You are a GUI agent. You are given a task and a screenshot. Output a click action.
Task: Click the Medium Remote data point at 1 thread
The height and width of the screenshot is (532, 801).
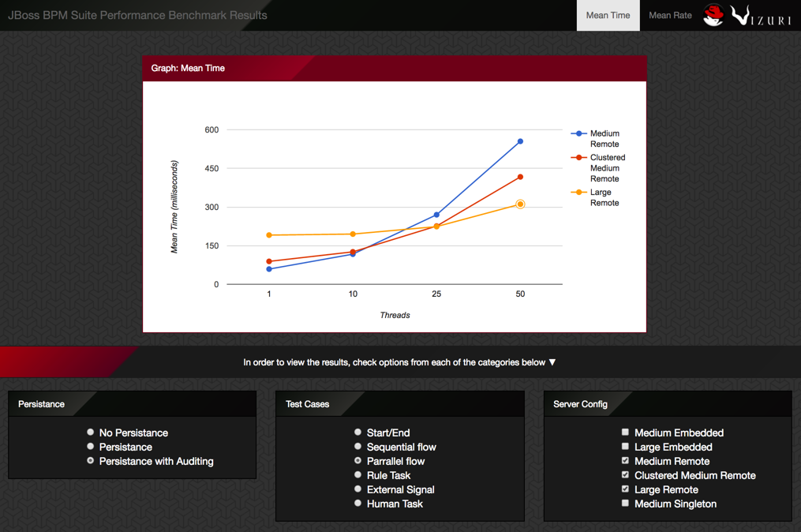(269, 269)
